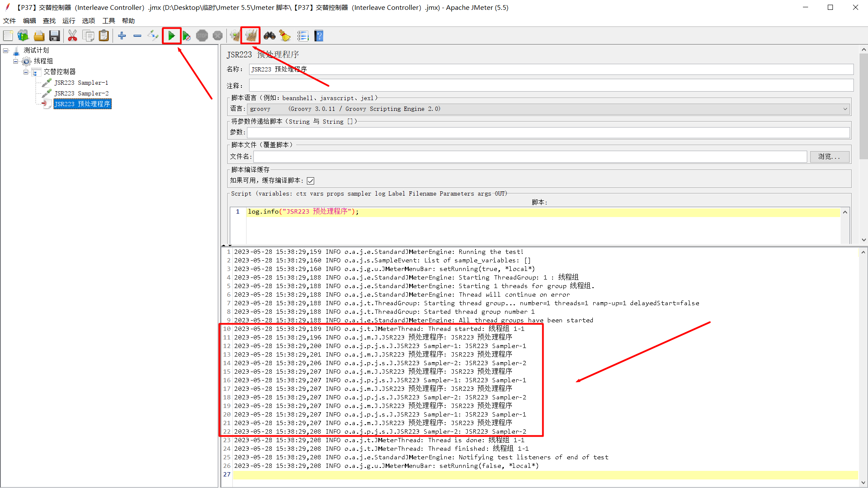The width and height of the screenshot is (868, 488).
Task: Click the blue plus Expand All icon
Action: (x=122, y=36)
